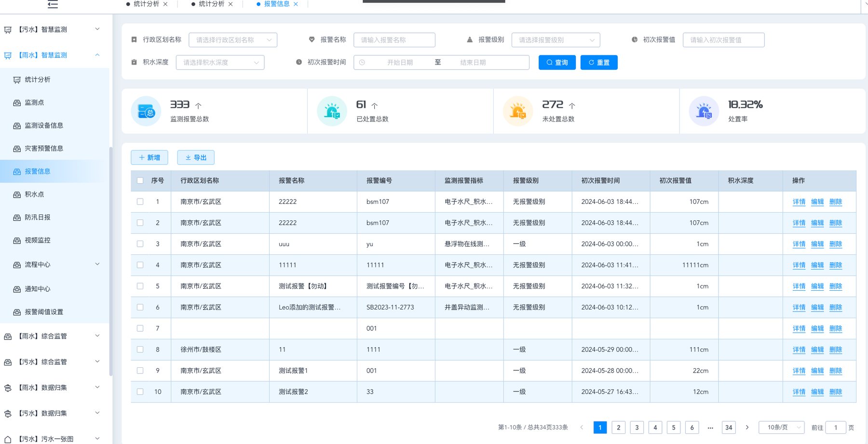Open the 报警级别 dropdown

coord(556,40)
